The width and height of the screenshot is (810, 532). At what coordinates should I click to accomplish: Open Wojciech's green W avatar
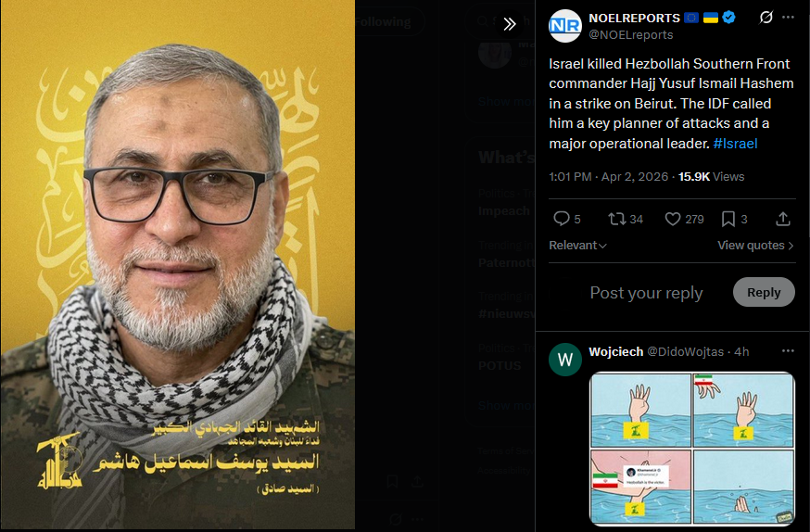pos(565,360)
